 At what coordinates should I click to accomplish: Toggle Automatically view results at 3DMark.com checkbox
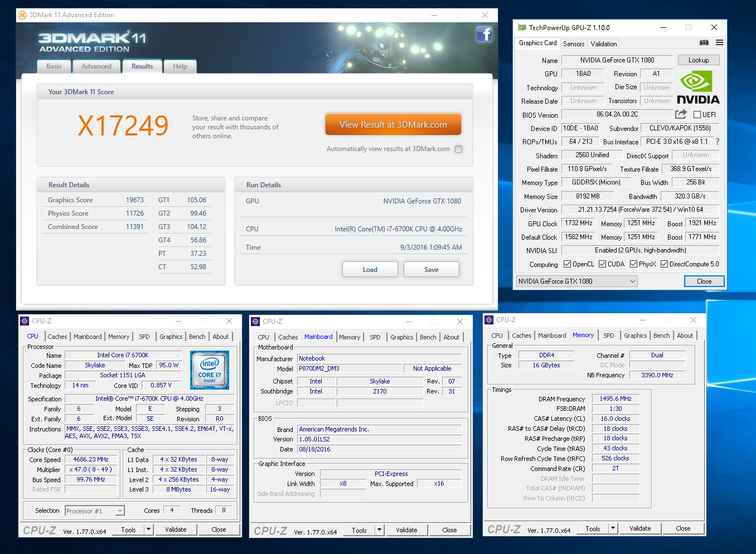point(458,149)
